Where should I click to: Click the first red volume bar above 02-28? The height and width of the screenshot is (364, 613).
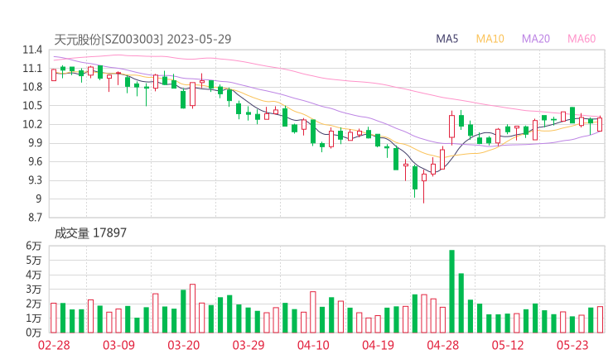54,318
